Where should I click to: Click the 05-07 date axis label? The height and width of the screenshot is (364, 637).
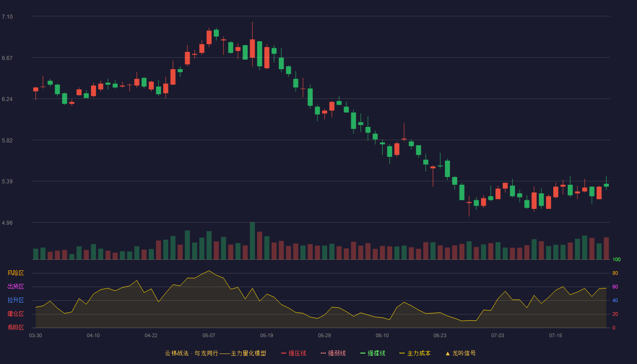click(x=209, y=335)
